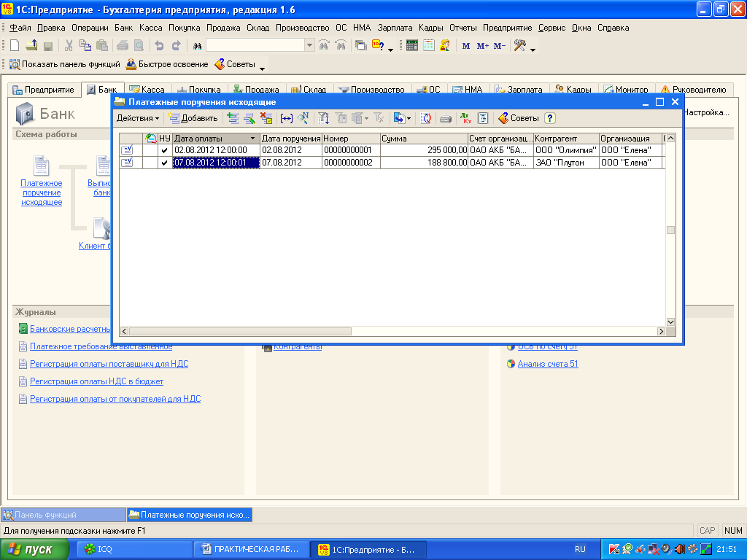Click the print icon in payment orders toolbar
This screenshot has width=747, height=560.
point(446,118)
